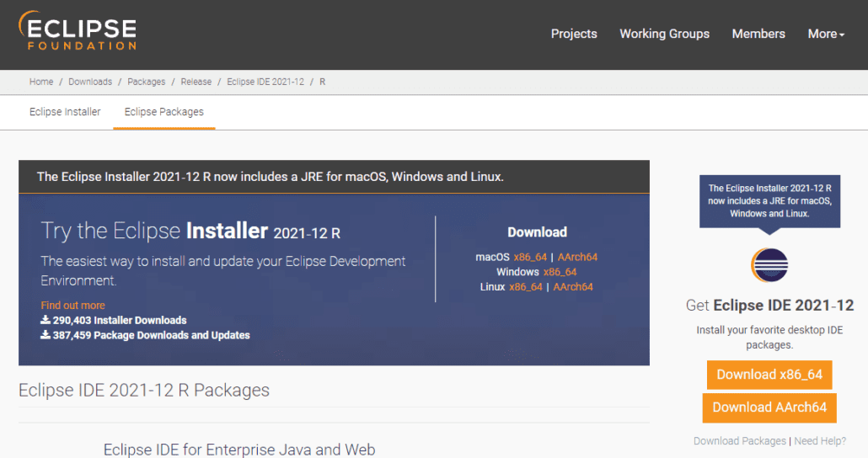The height and width of the screenshot is (458, 868).
Task: Click the Package Downloads download arrow icon
Action: (46, 334)
